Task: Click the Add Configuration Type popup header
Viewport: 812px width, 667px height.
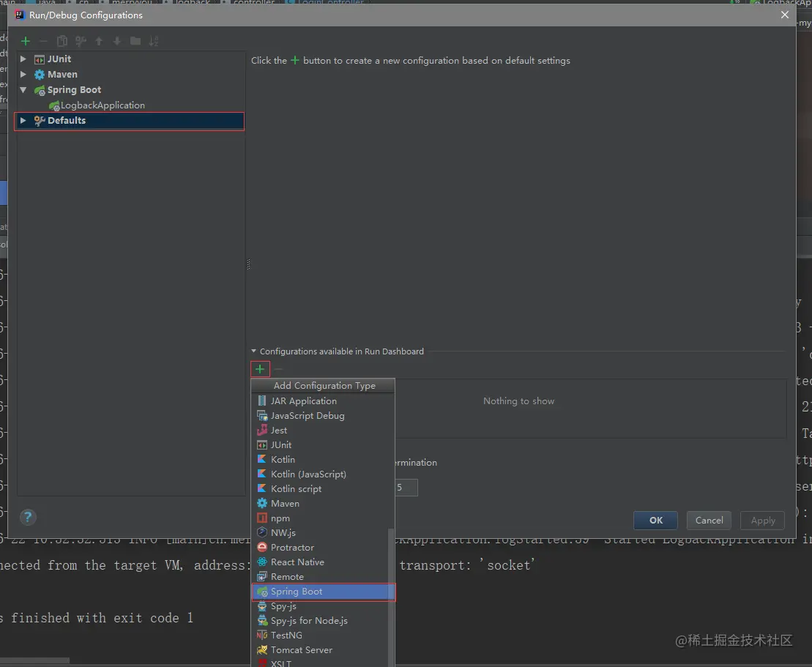Action: 324,385
